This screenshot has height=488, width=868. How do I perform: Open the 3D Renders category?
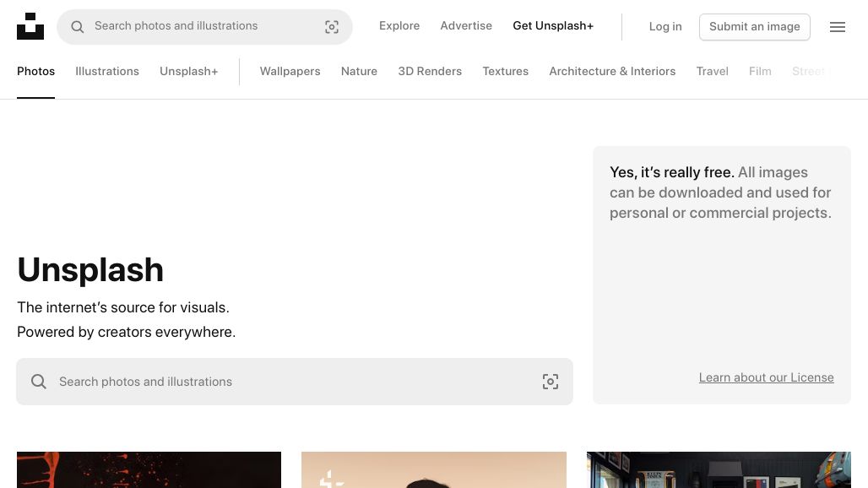pyautogui.click(x=430, y=72)
